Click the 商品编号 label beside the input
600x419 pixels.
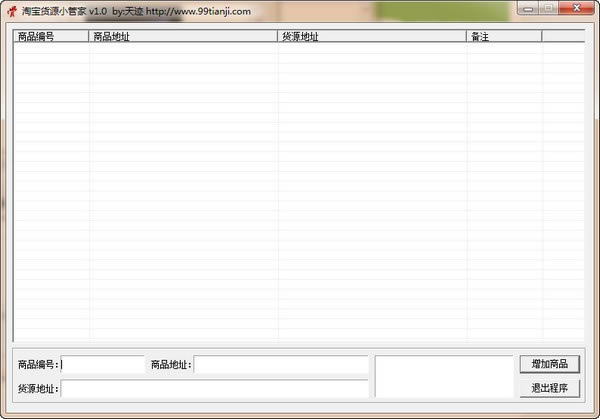[x=38, y=365]
